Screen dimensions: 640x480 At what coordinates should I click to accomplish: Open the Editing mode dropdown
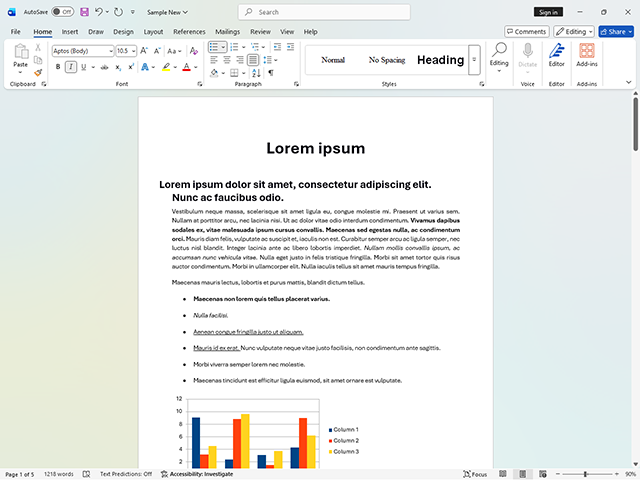coord(574,31)
